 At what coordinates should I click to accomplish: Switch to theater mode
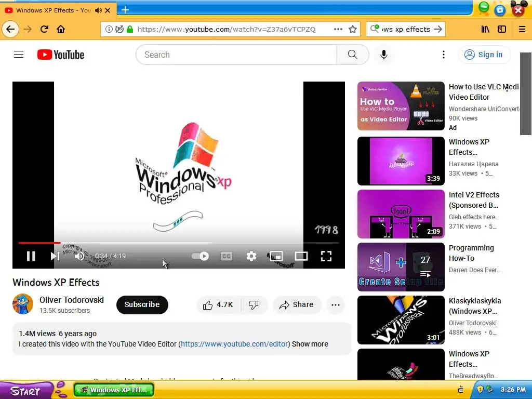click(301, 256)
